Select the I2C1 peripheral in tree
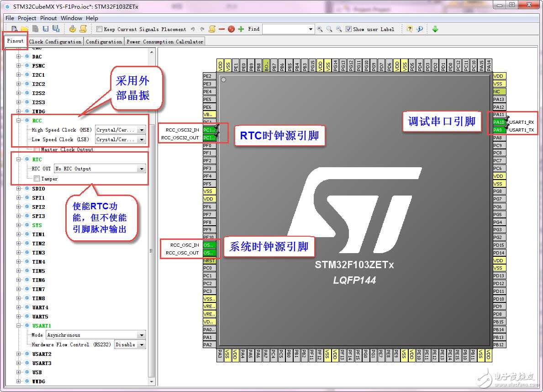This screenshot has height=392, width=543. tap(38, 75)
